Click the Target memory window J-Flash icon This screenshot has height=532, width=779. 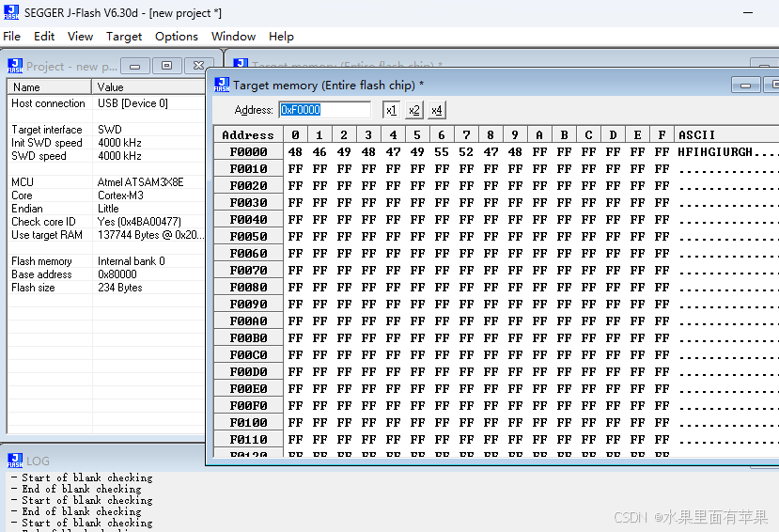click(x=222, y=85)
